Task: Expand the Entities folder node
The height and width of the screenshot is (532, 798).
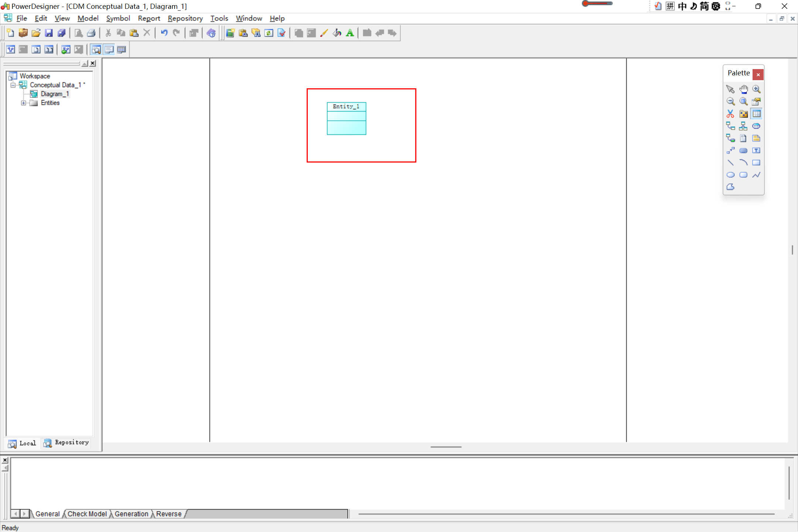Action: pyautogui.click(x=23, y=103)
